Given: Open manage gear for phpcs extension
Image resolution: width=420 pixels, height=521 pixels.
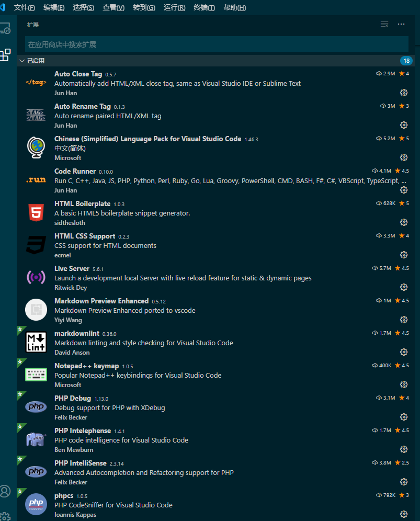Looking at the screenshot, I should pyautogui.click(x=404, y=514).
